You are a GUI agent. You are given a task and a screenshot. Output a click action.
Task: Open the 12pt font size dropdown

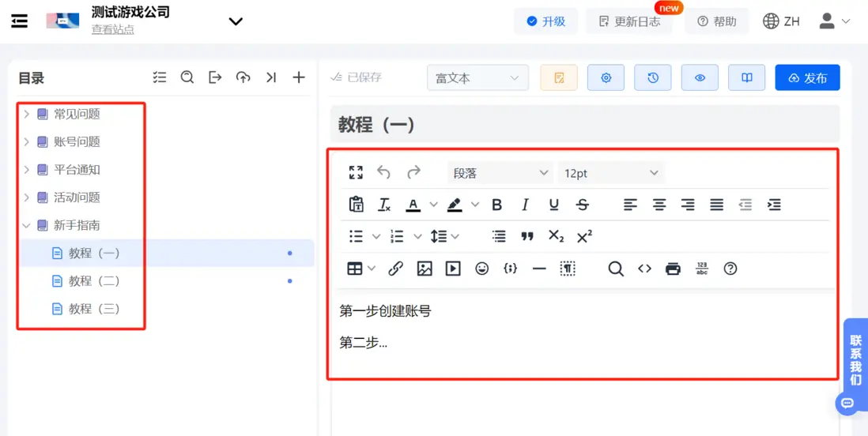611,173
